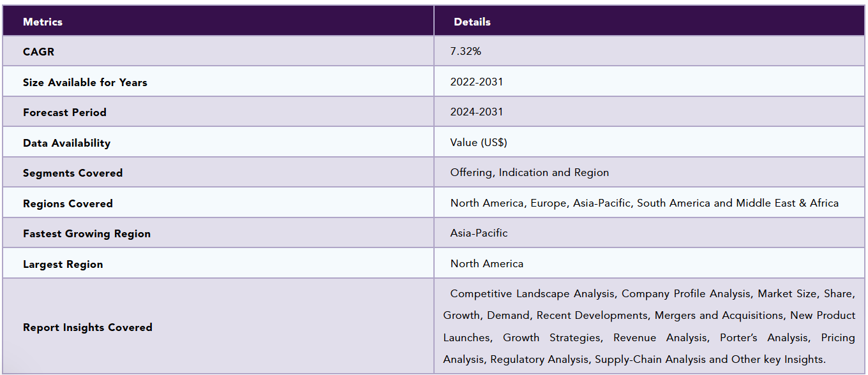Select the Segments Covered label
This screenshot has height=375, width=868.
pyautogui.click(x=73, y=173)
